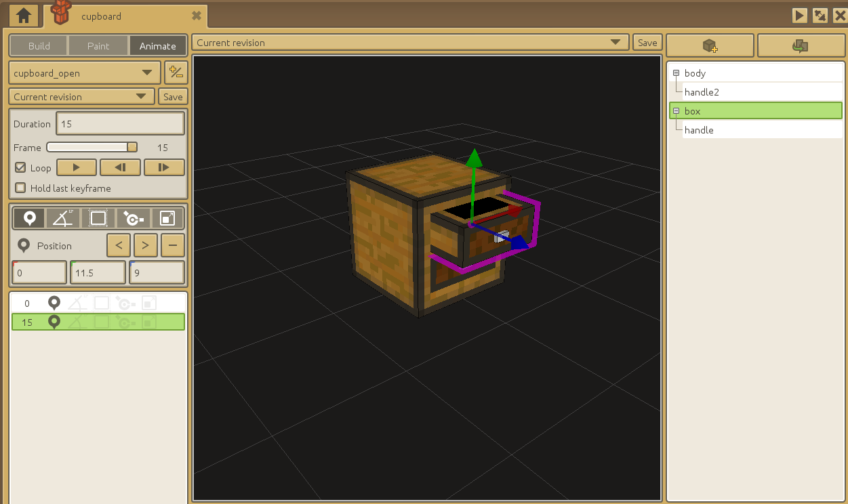Click the Duration input field
Viewport: 848px width, 504px height.
pyautogui.click(x=120, y=124)
